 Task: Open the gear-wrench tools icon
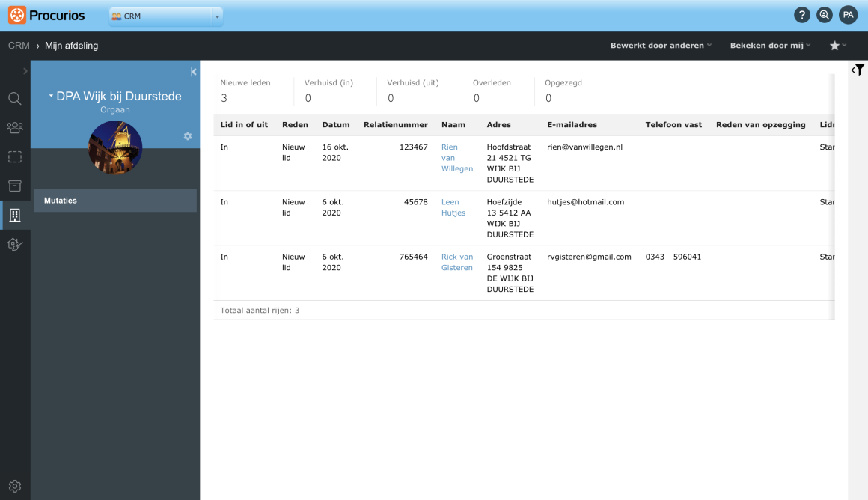click(x=15, y=244)
